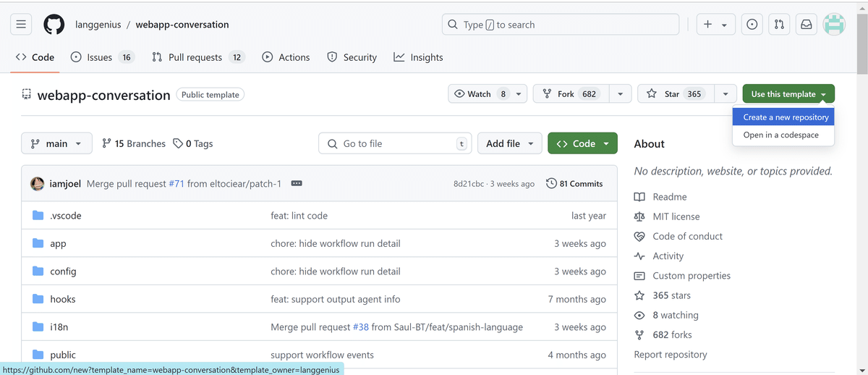Viewport: 868px width, 375px height.
Task: View 8 watching link
Action: tap(666, 315)
